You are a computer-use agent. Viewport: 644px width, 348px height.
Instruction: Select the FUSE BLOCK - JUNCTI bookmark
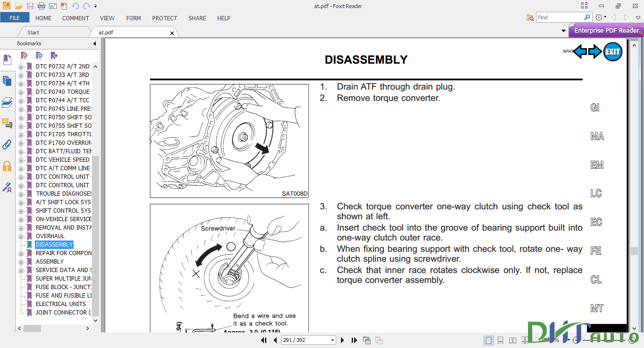[64, 287]
